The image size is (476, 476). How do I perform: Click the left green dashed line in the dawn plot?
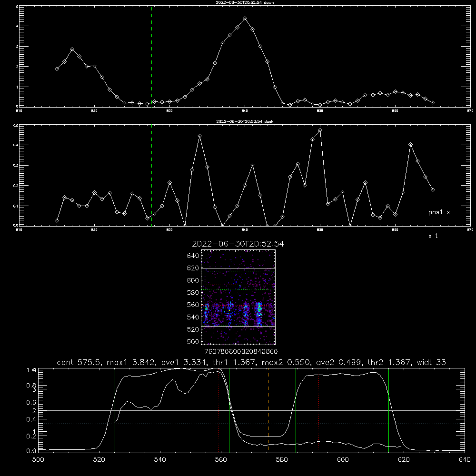pyautogui.click(x=151, y=57)
